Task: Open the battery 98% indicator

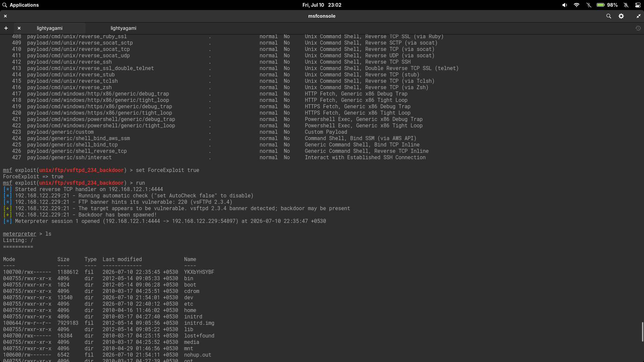Action: point(607,5)
